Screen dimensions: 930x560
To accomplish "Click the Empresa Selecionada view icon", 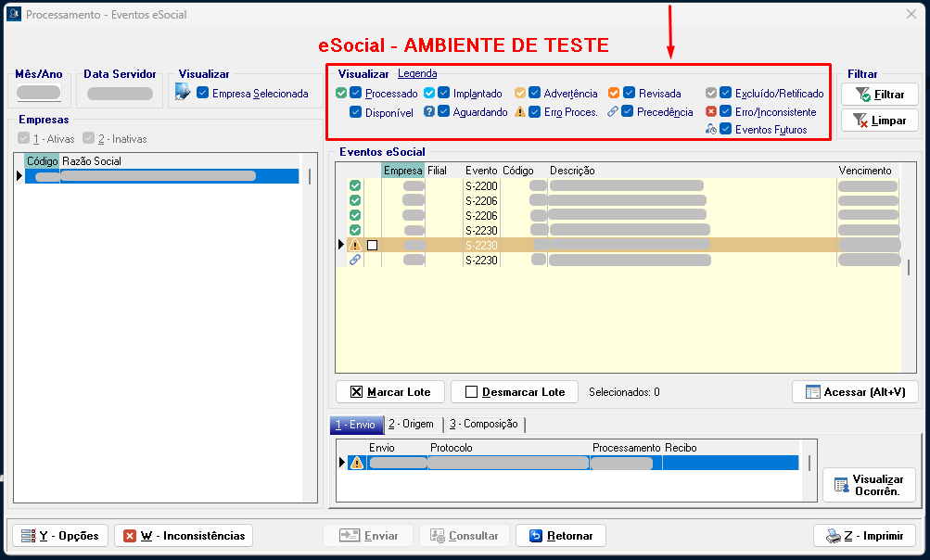I will click(183, 93).
